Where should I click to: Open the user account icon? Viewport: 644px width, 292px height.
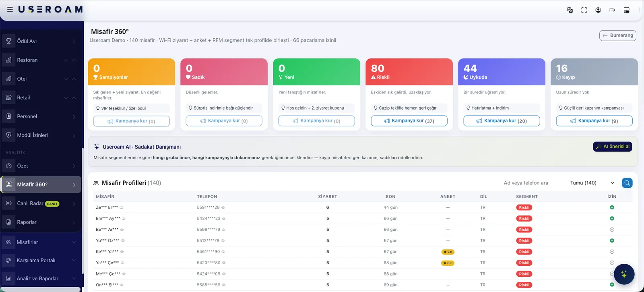[598, 10]
